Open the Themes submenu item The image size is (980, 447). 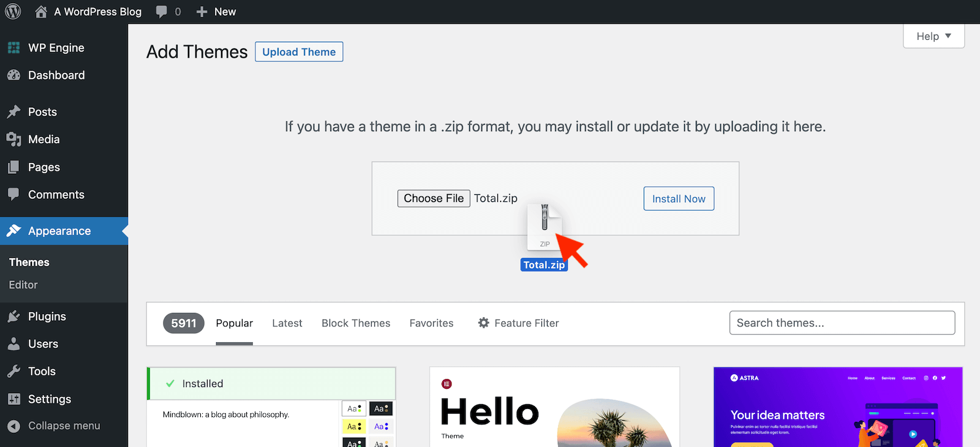click(29, 262)
